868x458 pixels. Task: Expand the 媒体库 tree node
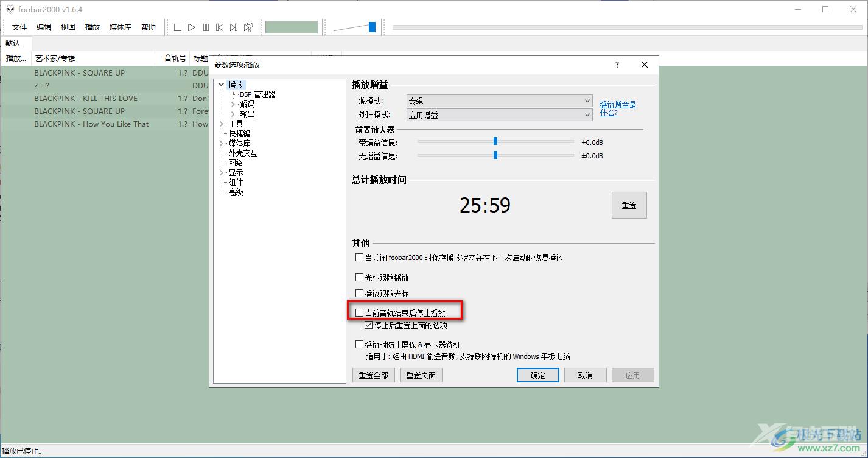222,144
